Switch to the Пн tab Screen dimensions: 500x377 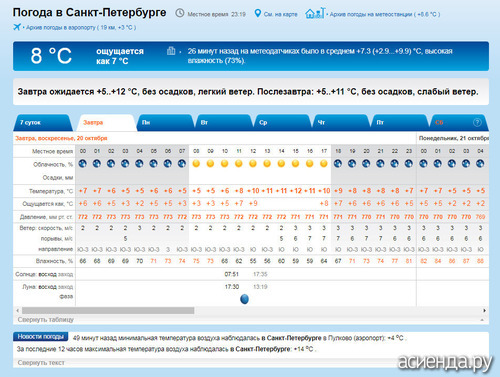pos(165,123)
